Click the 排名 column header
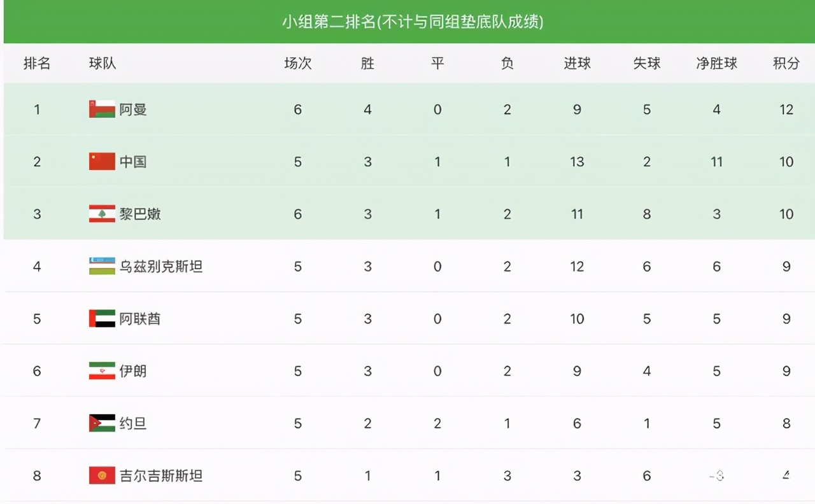 click(37, 64)
